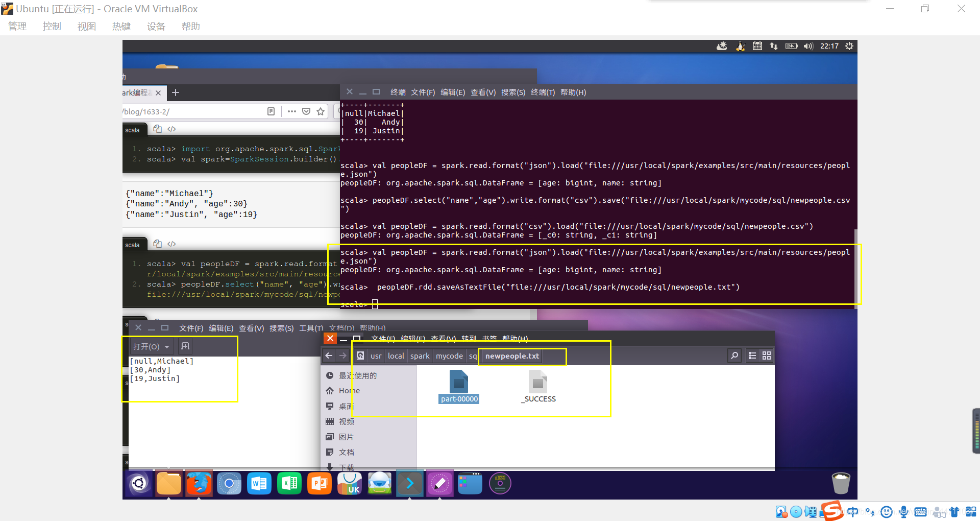This screenshot has height=521, width=980.
Task: Select the emoji icon in Sogou input tray
Action: [x=886, y=512]
